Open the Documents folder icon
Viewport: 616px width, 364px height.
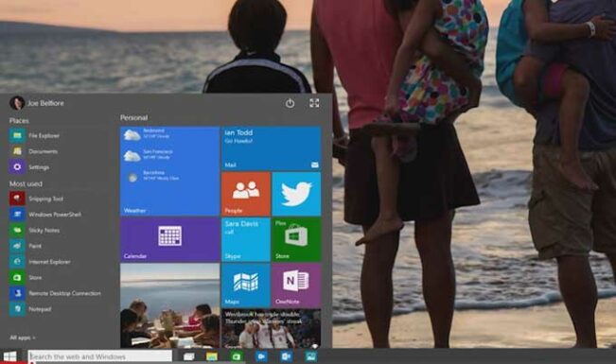click(17, 151)
